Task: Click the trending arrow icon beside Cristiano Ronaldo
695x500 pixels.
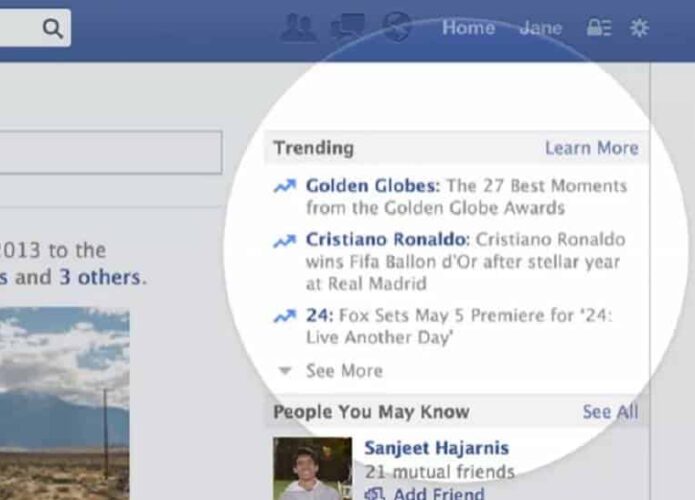Action: coord(285,241)
